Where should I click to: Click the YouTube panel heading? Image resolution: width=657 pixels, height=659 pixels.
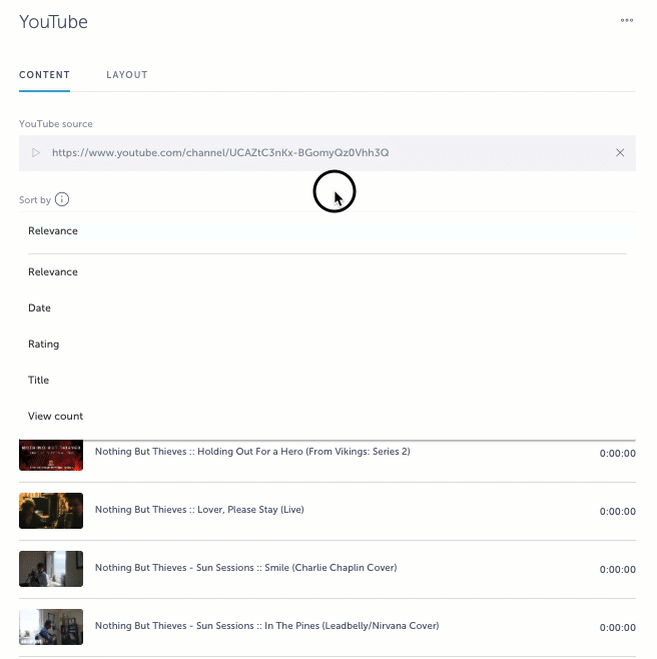53,22
